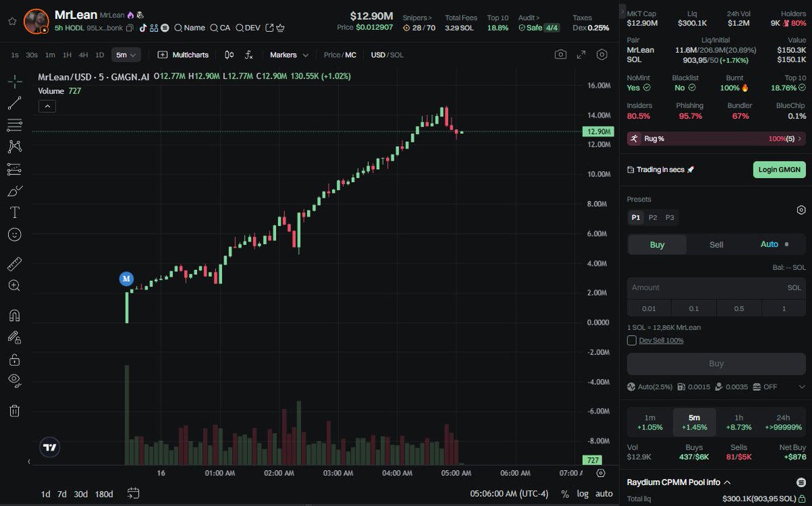Viewport: 812px width, 506px height.
Task: Select the Buy tab
Action: point(657,245)
